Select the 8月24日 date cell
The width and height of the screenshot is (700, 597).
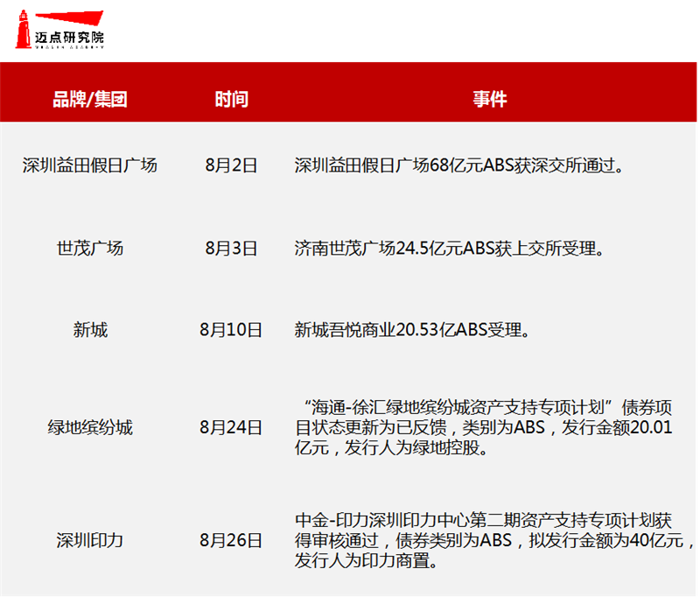click(x=231, y=428)
